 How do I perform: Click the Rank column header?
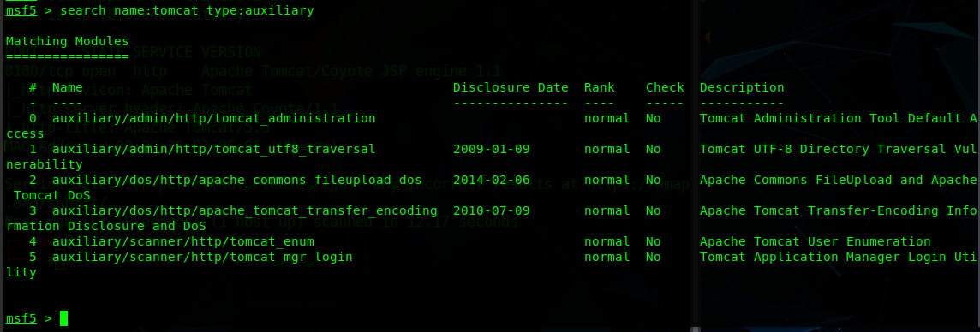pos(600,87)
